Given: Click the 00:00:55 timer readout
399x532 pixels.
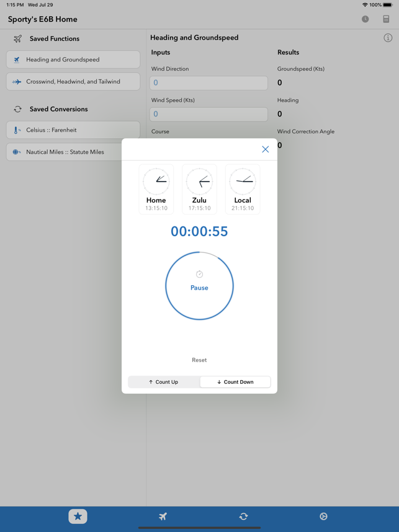Looking at the screenshot, I should pos(199,231).
